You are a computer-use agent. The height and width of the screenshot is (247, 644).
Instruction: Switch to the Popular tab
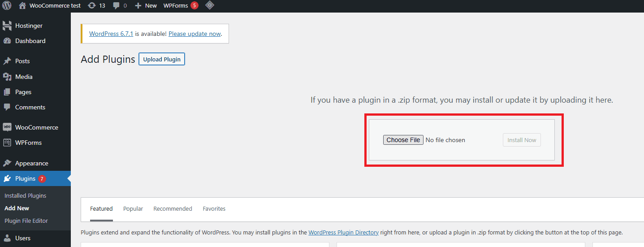[x=133, y=209]
